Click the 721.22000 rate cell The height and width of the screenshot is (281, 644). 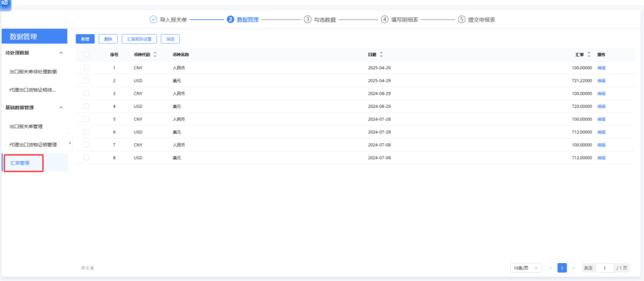[582, 81]
